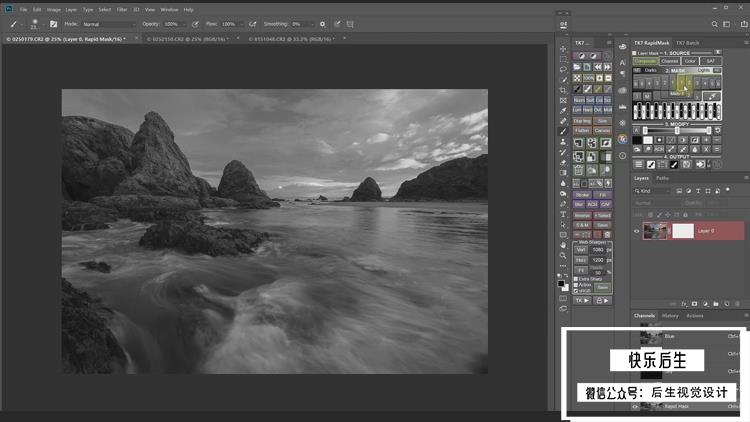The height and width of the screenshot is (422, 750).
Task: Click TK7 open file folder icon
Action: pos(577,67)
